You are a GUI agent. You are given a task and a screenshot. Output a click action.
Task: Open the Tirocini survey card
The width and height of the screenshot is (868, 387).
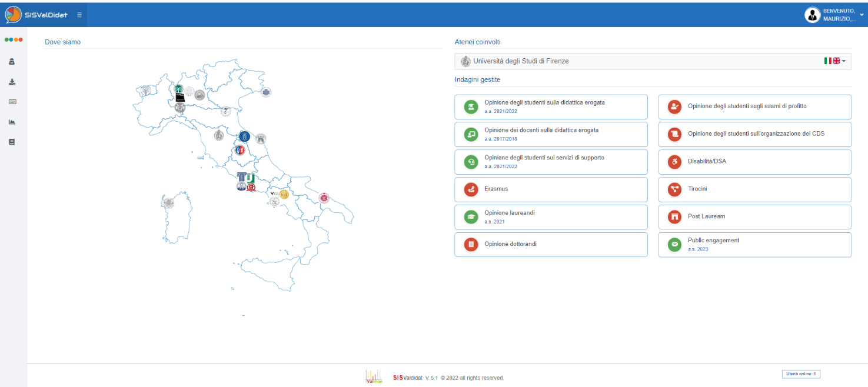click(754, 189)
